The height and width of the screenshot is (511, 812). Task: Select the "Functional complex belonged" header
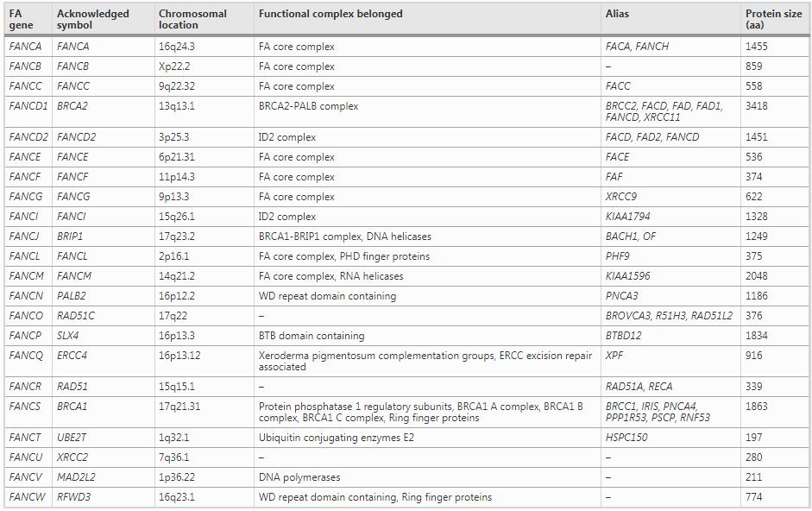tap(330, 14)
